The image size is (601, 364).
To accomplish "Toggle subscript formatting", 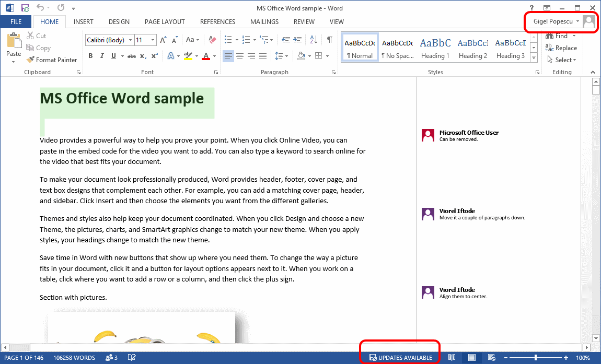I will [x=143, y=56].
